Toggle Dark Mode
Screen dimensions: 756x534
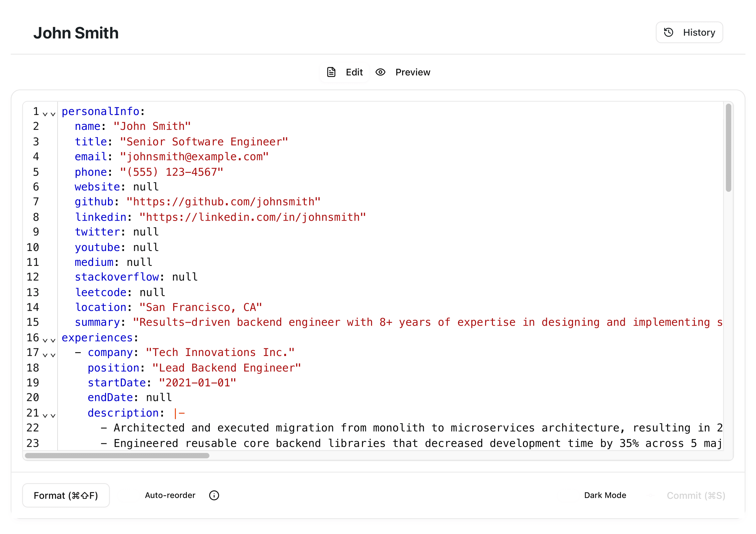(605, 495)
